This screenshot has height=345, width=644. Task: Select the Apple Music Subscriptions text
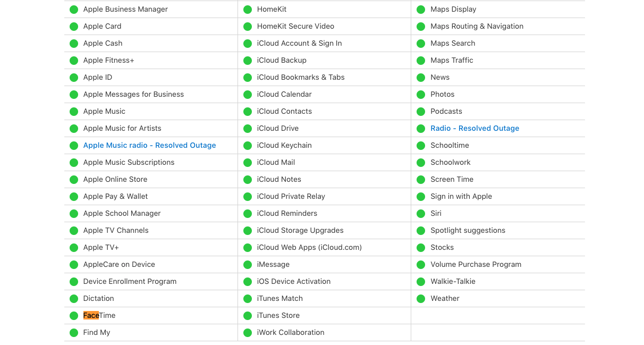click(x=129, y=162)
